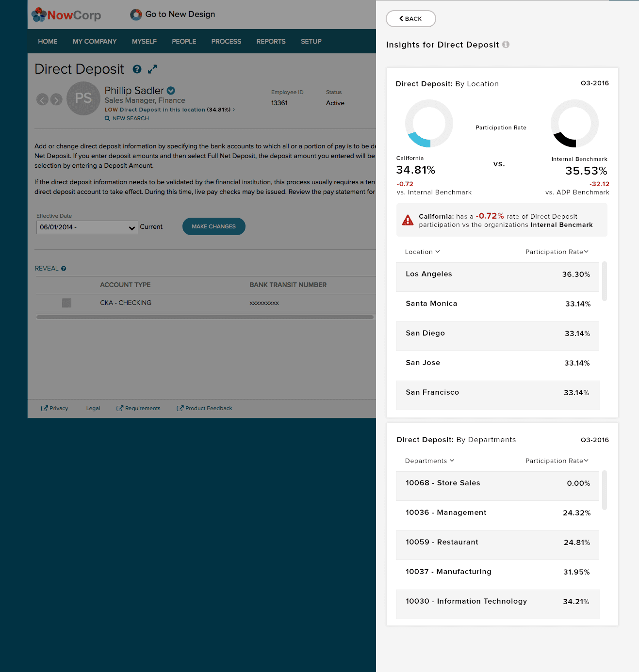Click the horizontal scrollbar under accounts table

205,317
